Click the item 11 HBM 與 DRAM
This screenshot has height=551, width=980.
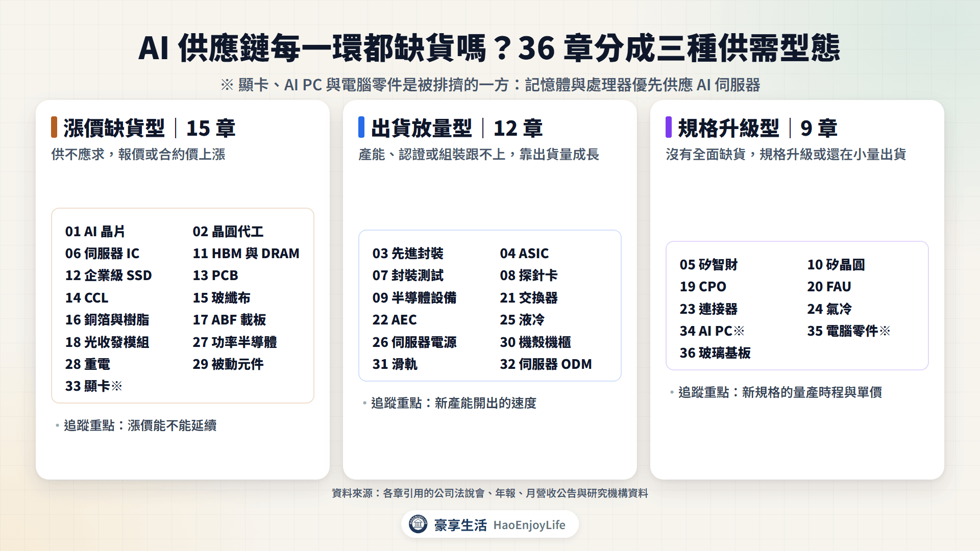pos(246,254)
